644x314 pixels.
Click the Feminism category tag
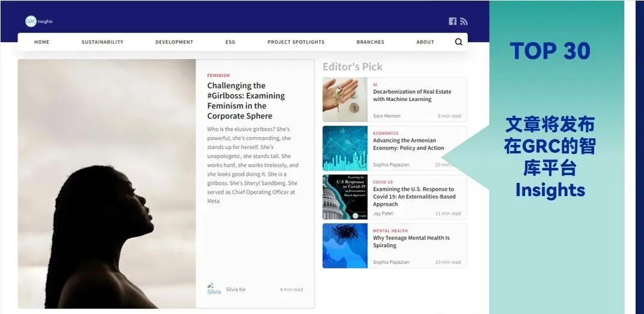(218, 76)
